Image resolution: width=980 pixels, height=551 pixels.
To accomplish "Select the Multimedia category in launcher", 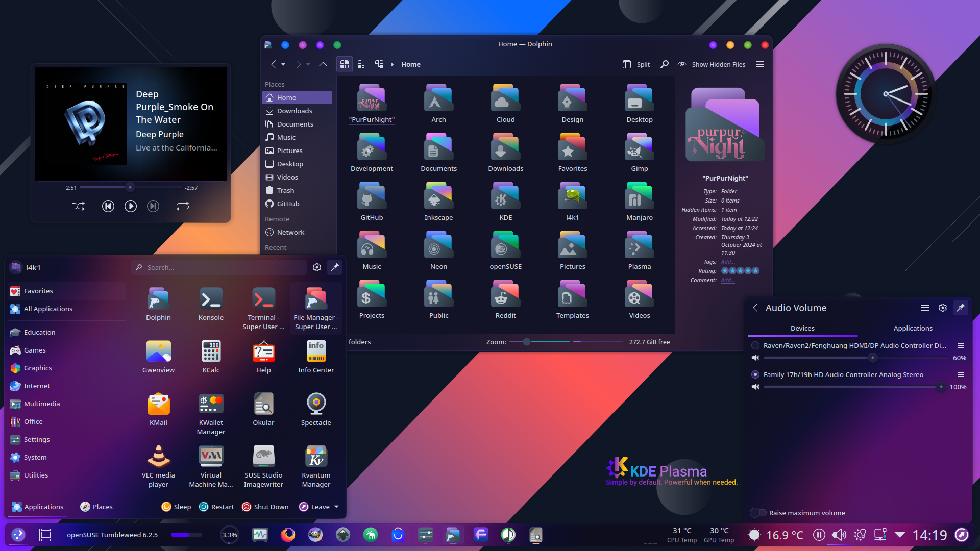I will (66, 404).
